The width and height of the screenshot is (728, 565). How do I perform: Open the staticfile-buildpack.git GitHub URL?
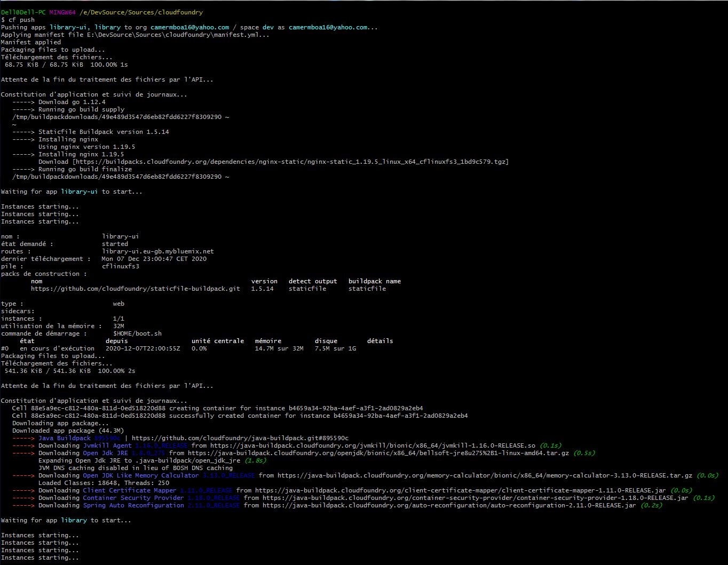point(135,289)
